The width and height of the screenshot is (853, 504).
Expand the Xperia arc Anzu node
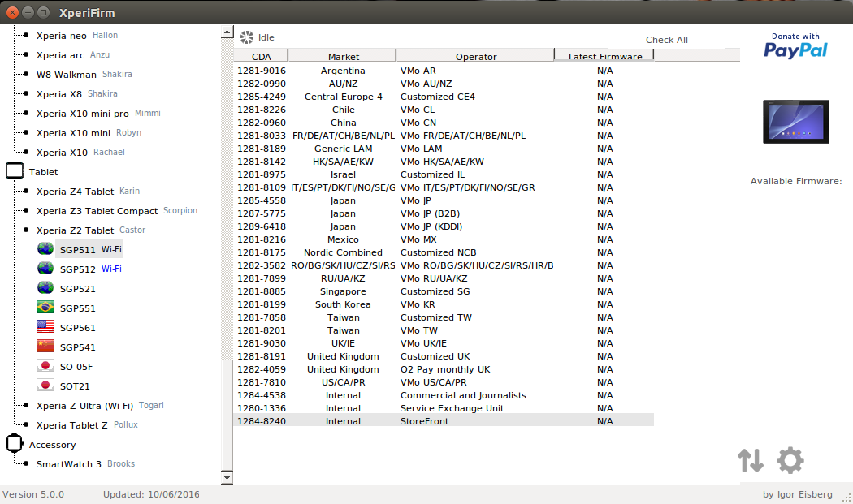(x=25, y=55)
